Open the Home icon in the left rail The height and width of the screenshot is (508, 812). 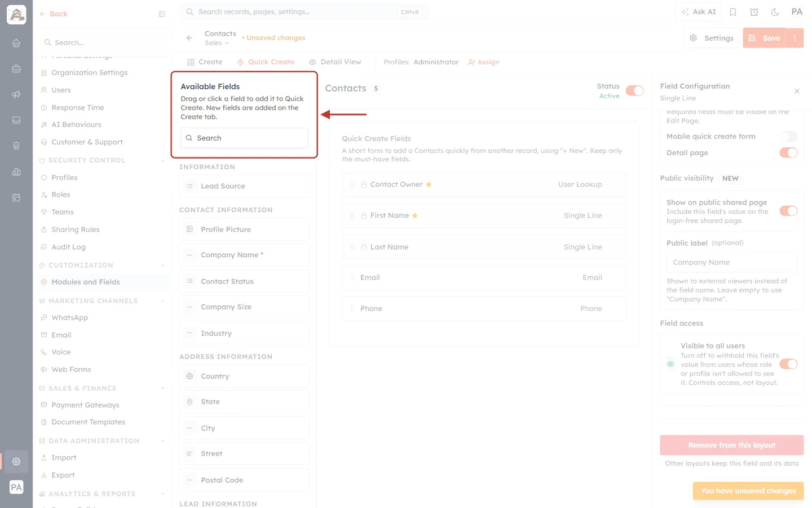[16, 43]
